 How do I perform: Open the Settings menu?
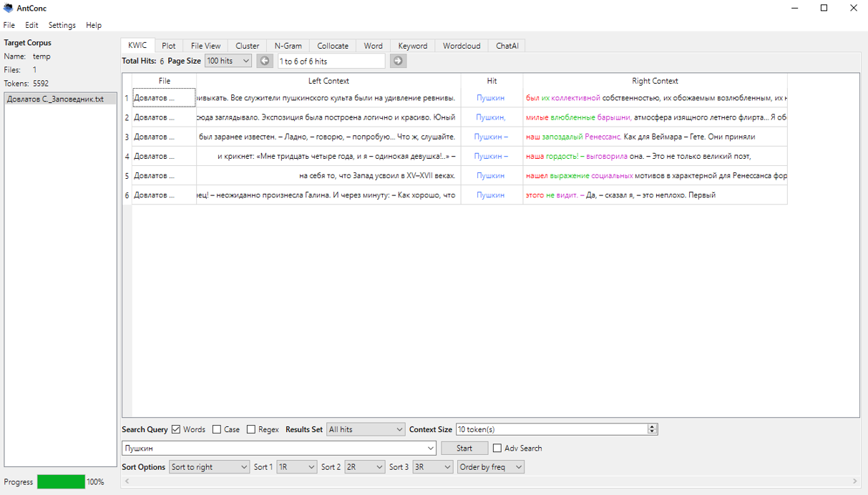coord(62,25)
